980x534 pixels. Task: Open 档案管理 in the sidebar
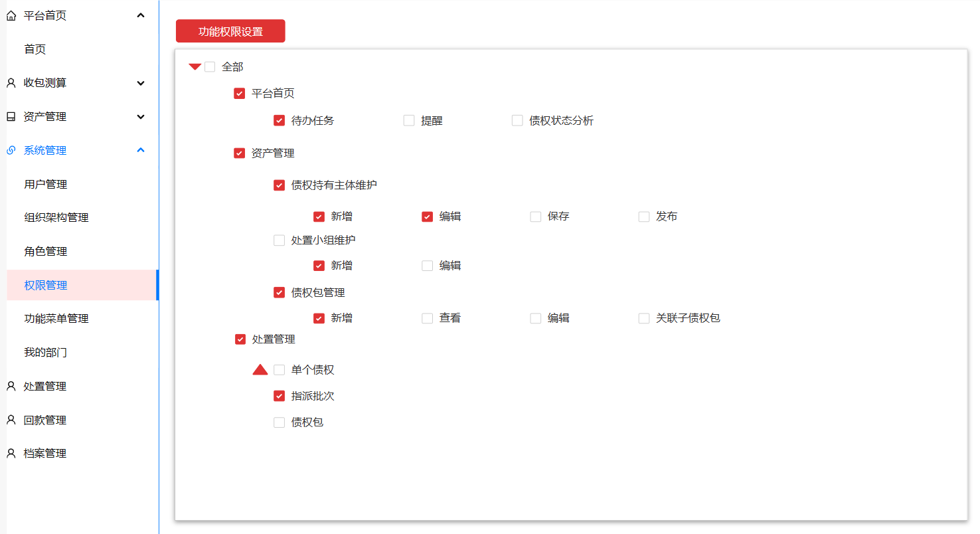pyautogui.click(x=45, y=454)
